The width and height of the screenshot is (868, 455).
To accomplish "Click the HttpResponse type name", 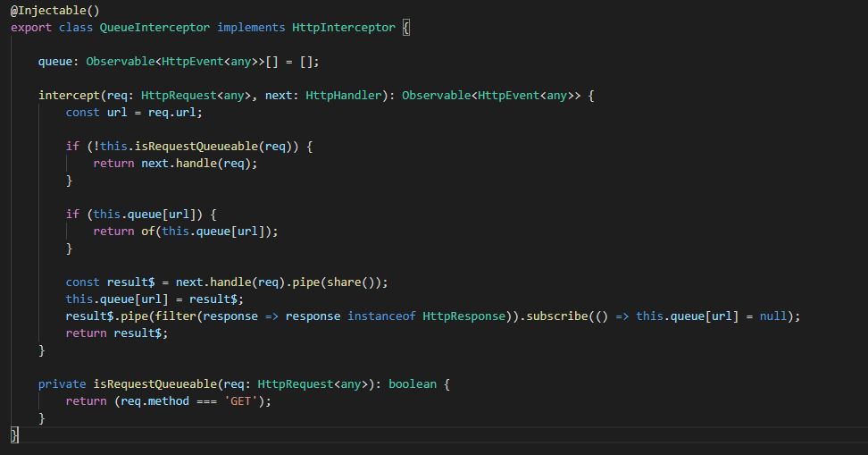I will click(x=463, y=316).
